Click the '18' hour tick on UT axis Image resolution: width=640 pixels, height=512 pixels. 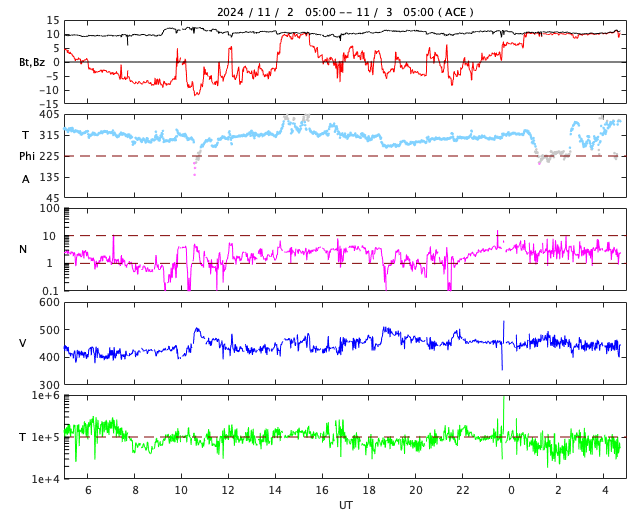369,490
